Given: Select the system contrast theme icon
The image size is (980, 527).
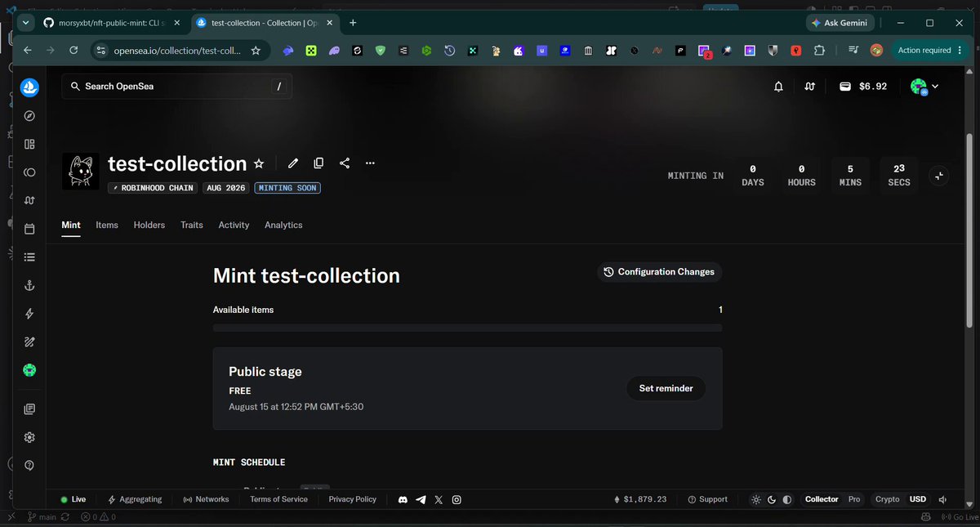Looking at the screenshot, I should pyautogui.click(x=787, y=499).
